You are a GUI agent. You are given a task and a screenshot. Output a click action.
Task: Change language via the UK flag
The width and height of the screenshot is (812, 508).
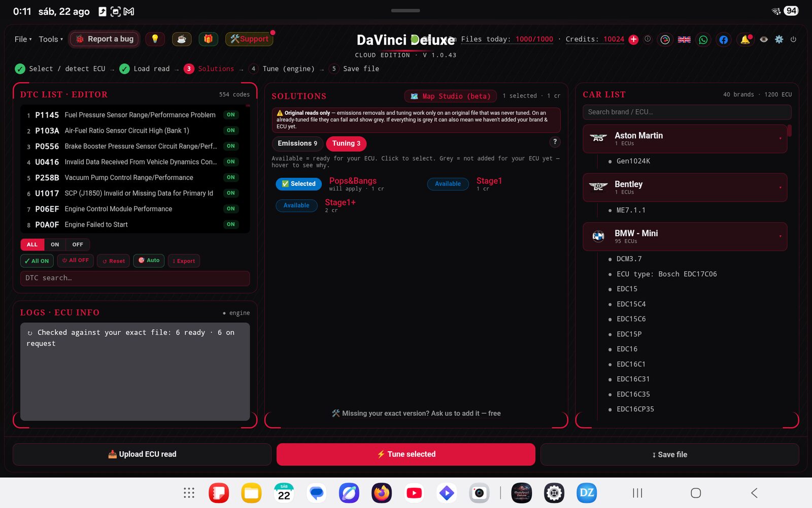click(x=684, y=40)
